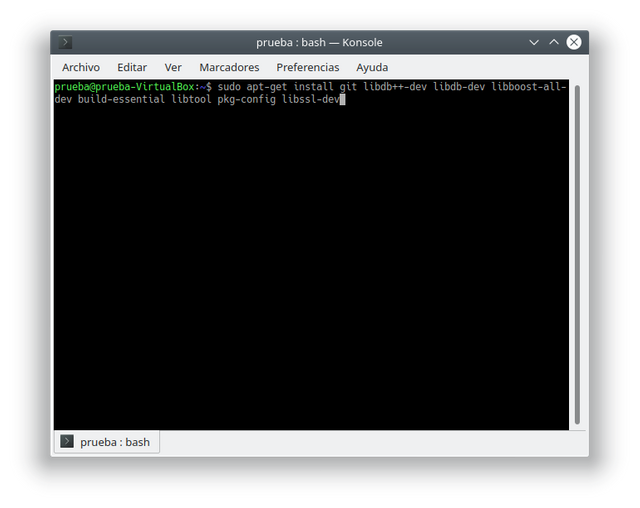Click the Konsole icon in the title bar

pos(65,42)
